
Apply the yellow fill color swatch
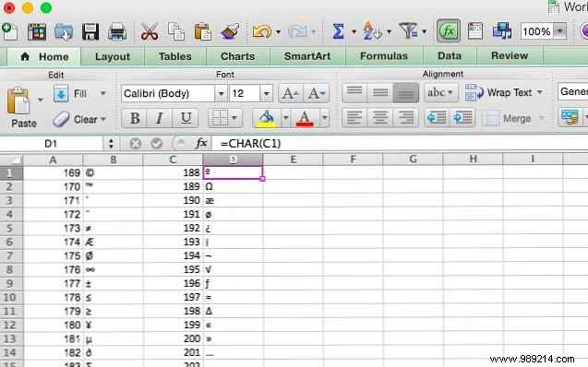266,118
